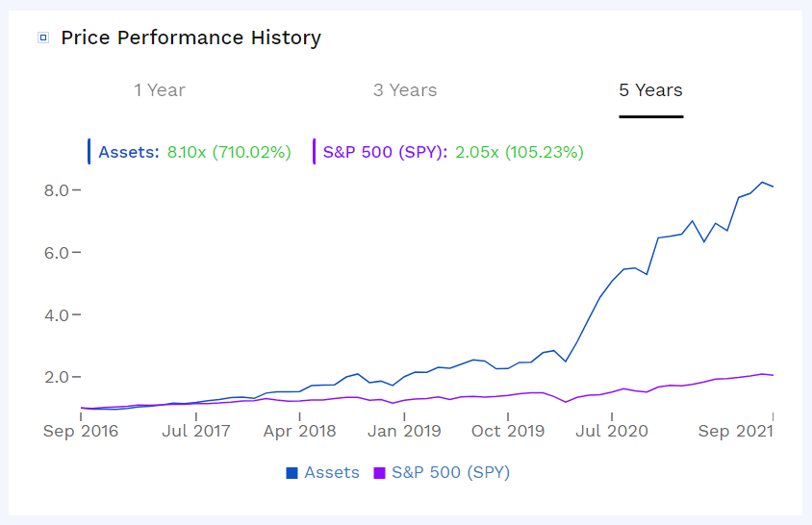This screenshot has width=812, height=525.
Task: Click the Jan 2019 axis label
Action: (x=404, y=431)
